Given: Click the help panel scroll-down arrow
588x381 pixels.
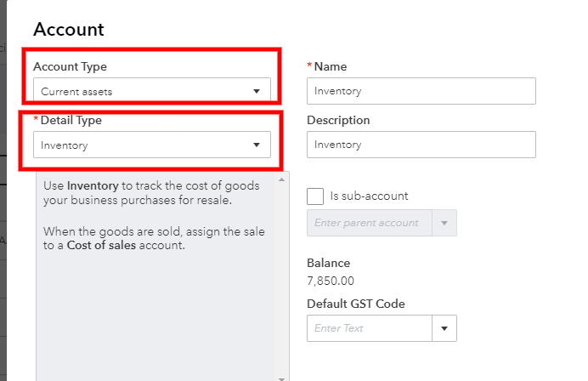Looking at the screenshot, I should point(281,376).
